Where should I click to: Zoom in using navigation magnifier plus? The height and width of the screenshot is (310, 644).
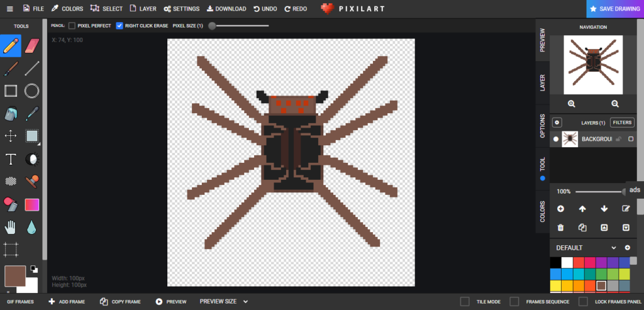tap(571, 104)
